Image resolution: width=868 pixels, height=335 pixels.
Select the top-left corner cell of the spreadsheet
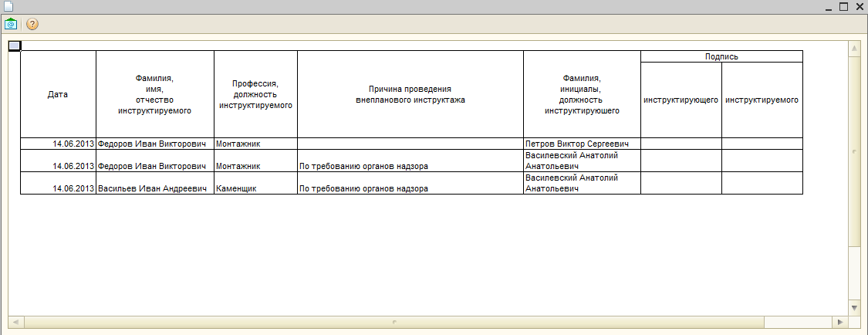point(15,46)
